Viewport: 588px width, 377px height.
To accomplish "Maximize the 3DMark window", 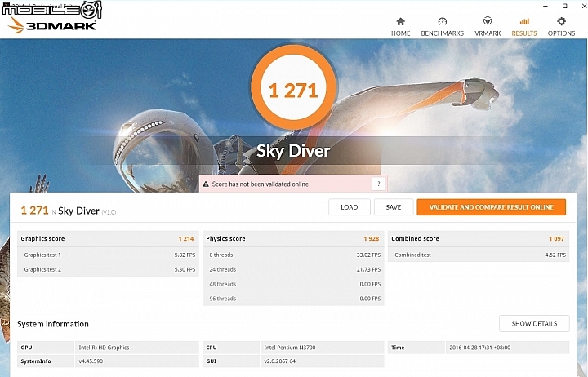I will (565, 6).
